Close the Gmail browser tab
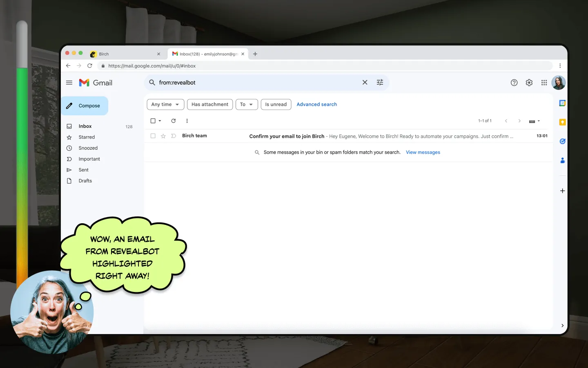Screen dimensions: 588x368 (243, 54)
